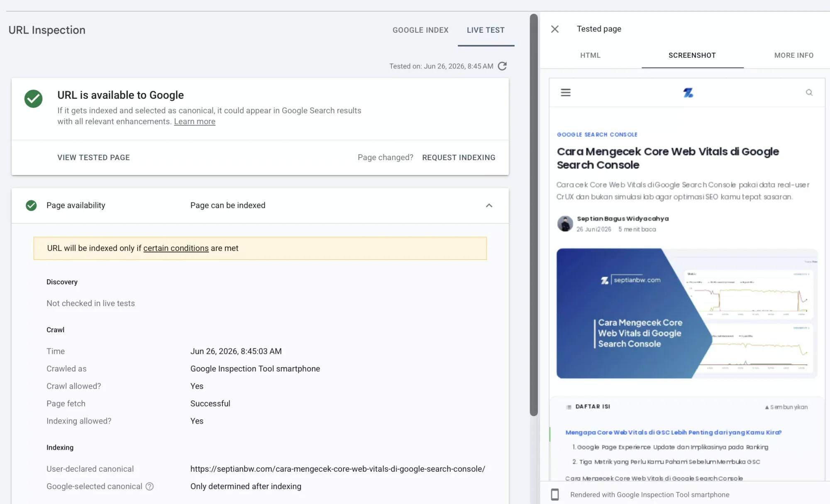Click the 'Successful' page fetch value

(x=210, y=404)
